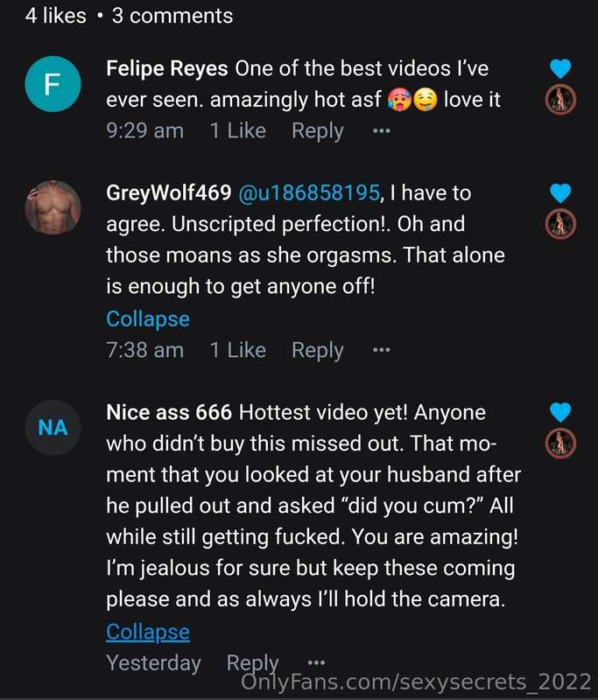Open three-dot menu on GreyWolf469 comment

(382, 350)
